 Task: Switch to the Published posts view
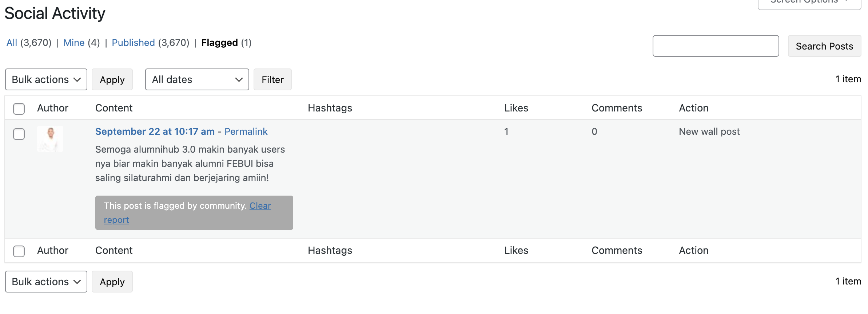pos(133,43)
